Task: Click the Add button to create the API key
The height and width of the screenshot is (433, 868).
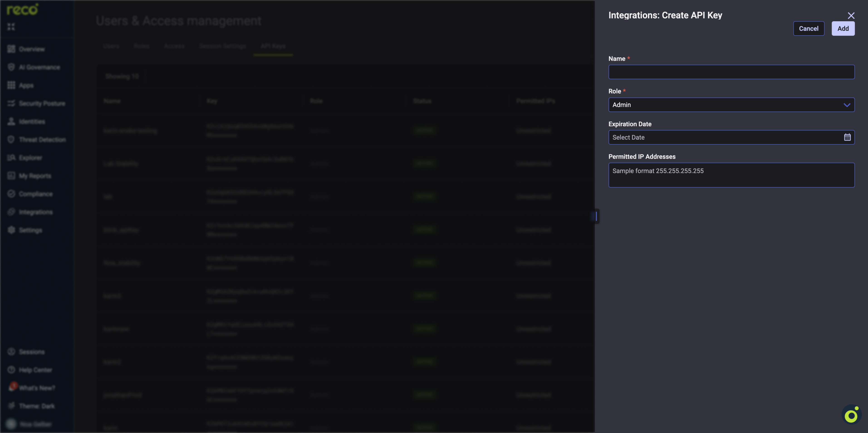Action: (x=843, y=29)
